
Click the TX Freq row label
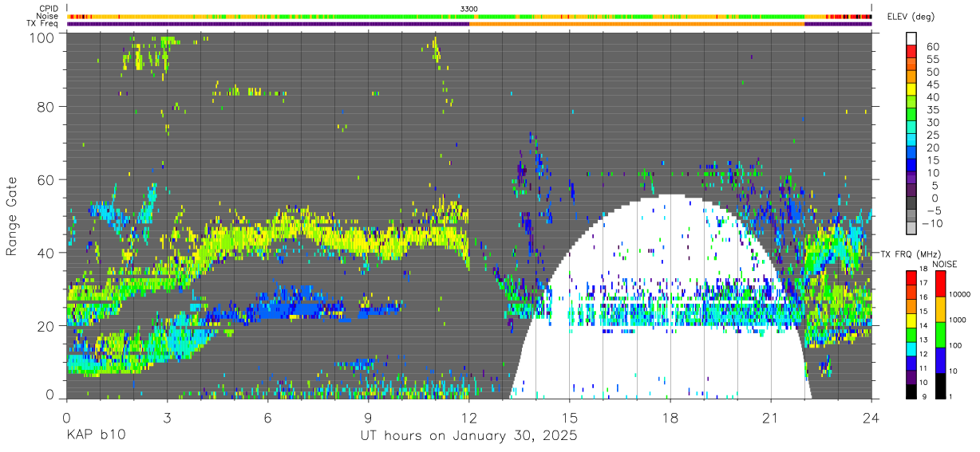coord(43,24)
